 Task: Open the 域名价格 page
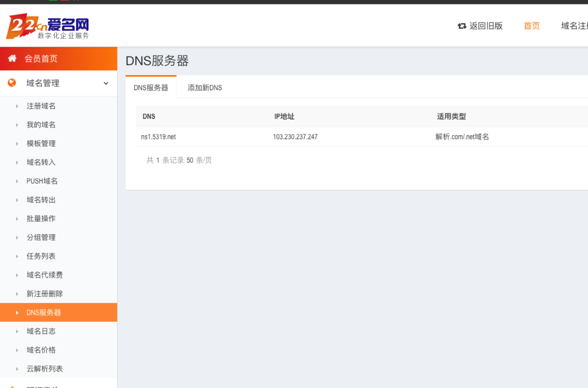click(x=40, y=350)
